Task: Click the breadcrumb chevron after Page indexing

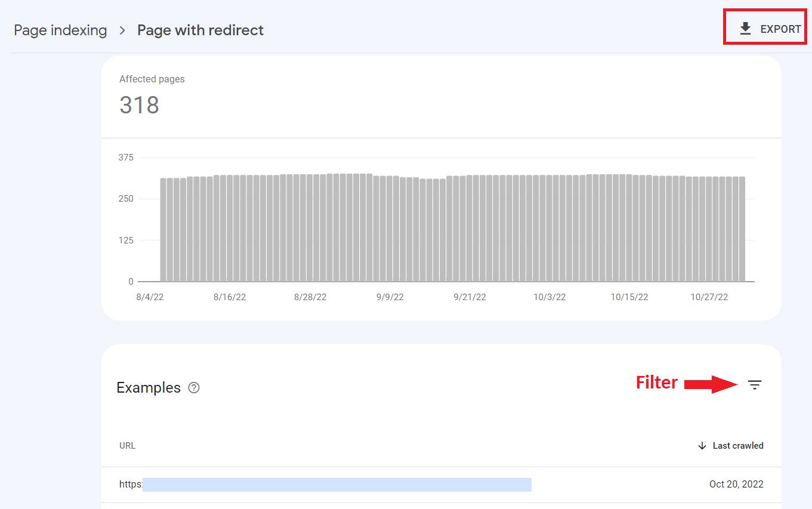Action: tap(122, 30)
